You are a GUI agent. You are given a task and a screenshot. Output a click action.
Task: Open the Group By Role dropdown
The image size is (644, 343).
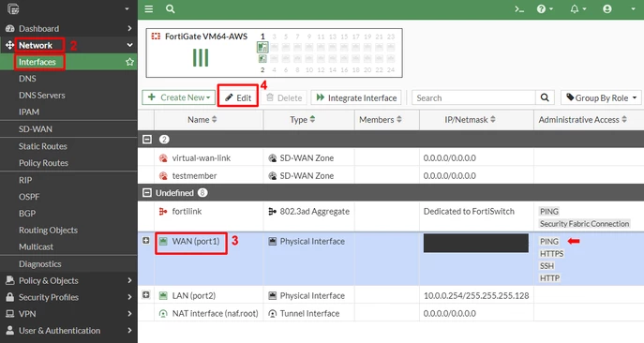(601, 97)
